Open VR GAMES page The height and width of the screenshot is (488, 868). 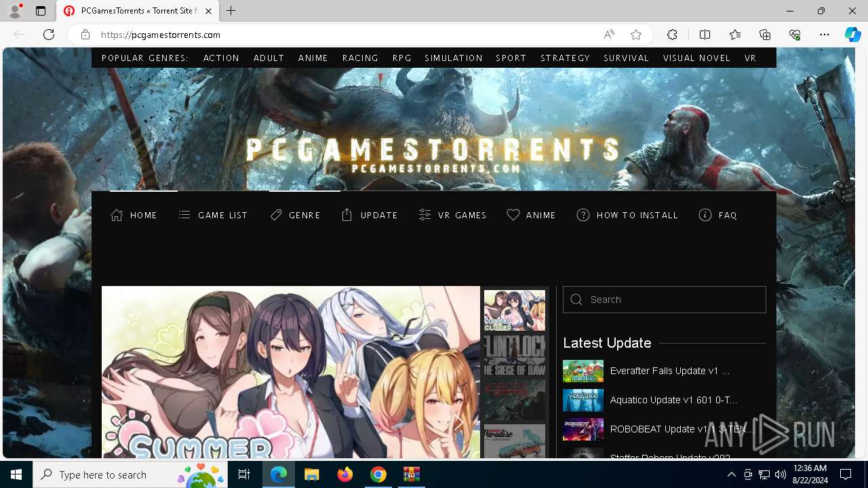[x=453, y=215]
